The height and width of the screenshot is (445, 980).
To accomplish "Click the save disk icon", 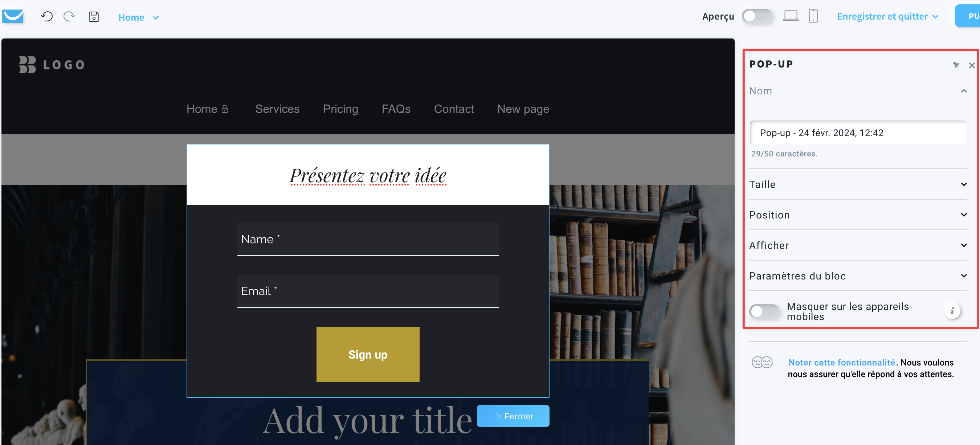I will [x=94, y=16].
